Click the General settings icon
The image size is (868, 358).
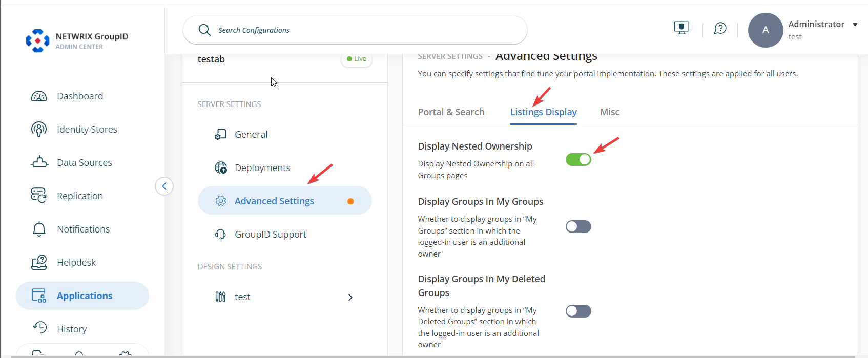pyautogui.click(x=220, y=134)
